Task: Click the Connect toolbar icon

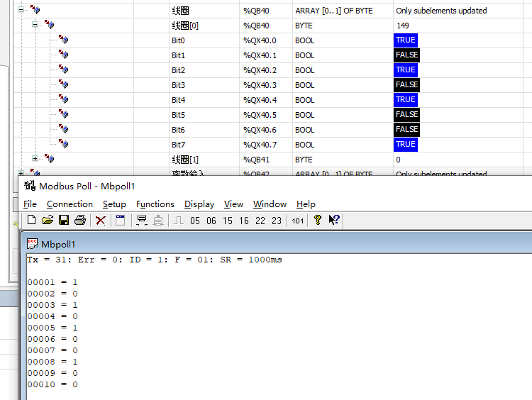Action: tap(141, 220)
